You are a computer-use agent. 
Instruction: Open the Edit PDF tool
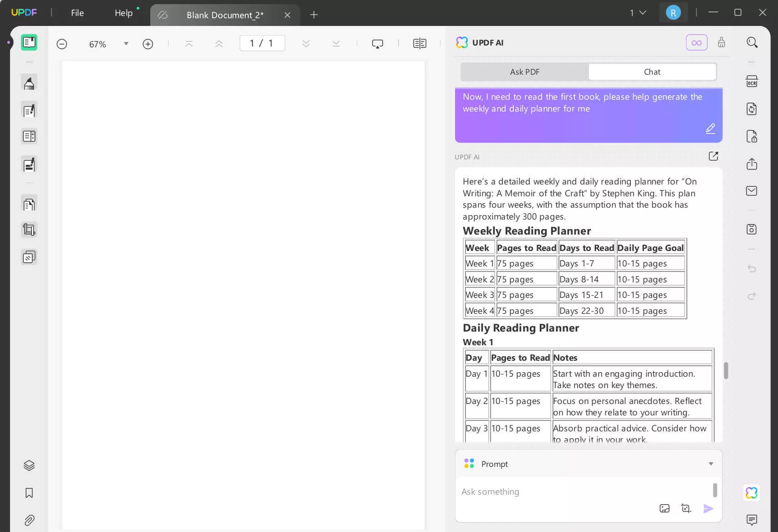29,111
